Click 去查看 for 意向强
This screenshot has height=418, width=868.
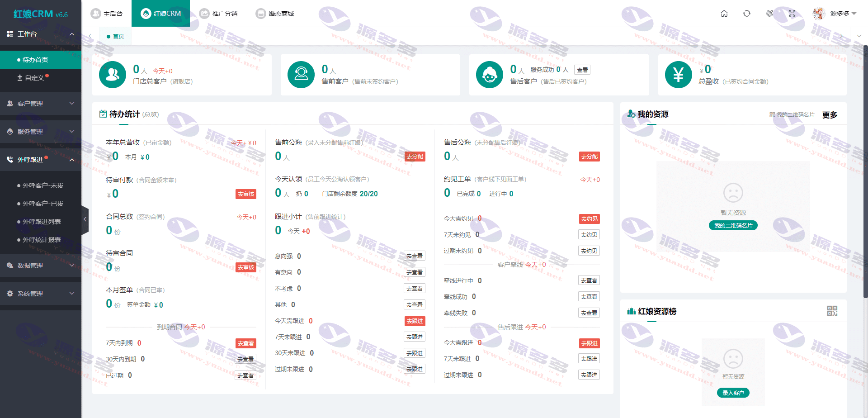point(415,256)
